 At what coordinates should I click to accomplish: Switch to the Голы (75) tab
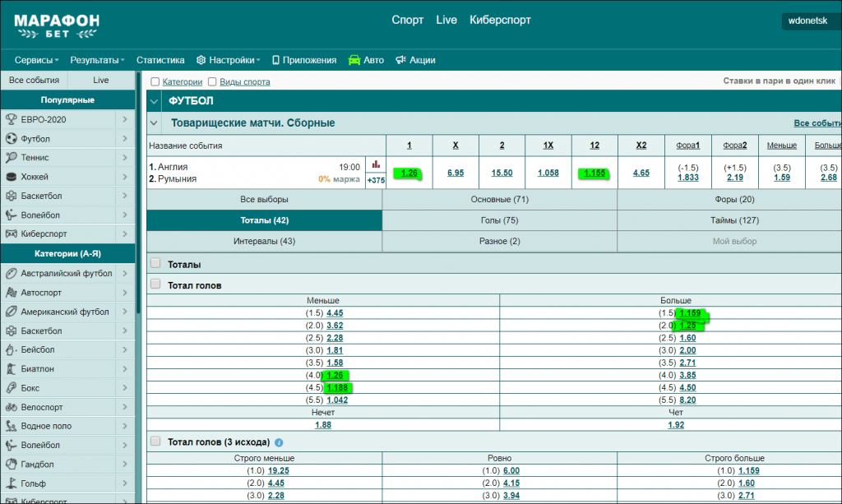click(x=499, y=220)
